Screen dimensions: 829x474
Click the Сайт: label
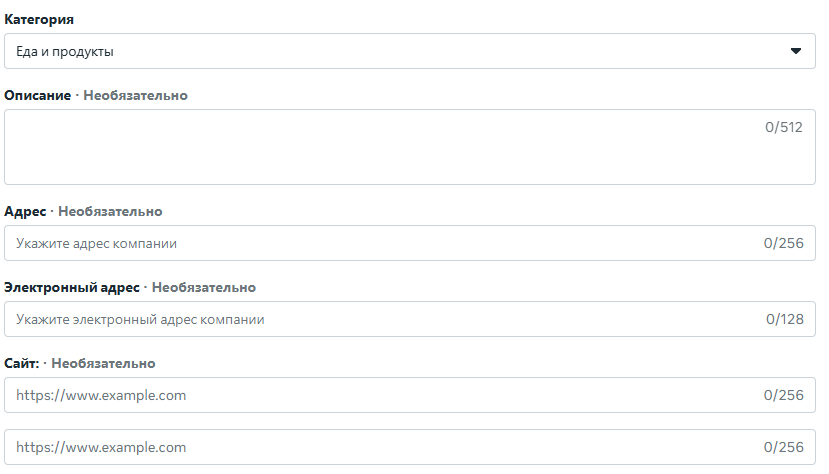pyautogui.click(x=21, y=363)
